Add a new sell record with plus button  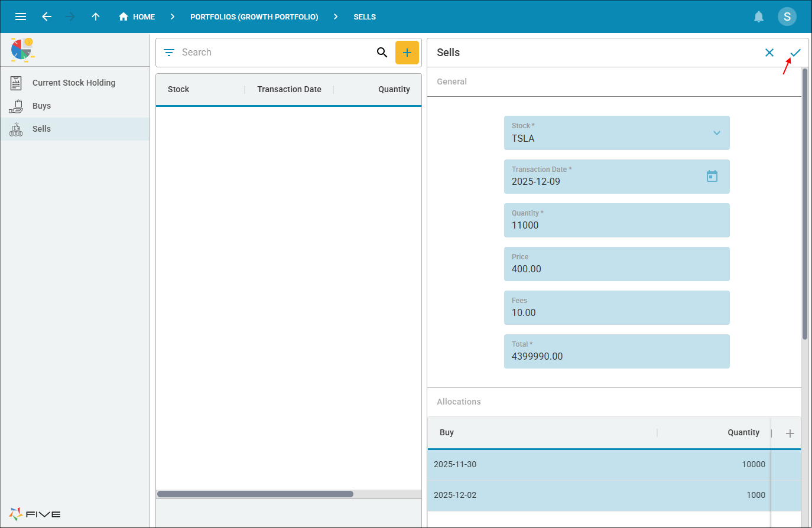tap(407, 53)
